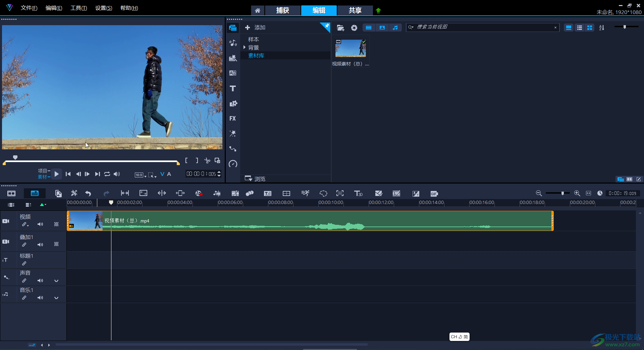Select the 视频素材（总） library thumbnail

tap(351, 49)
